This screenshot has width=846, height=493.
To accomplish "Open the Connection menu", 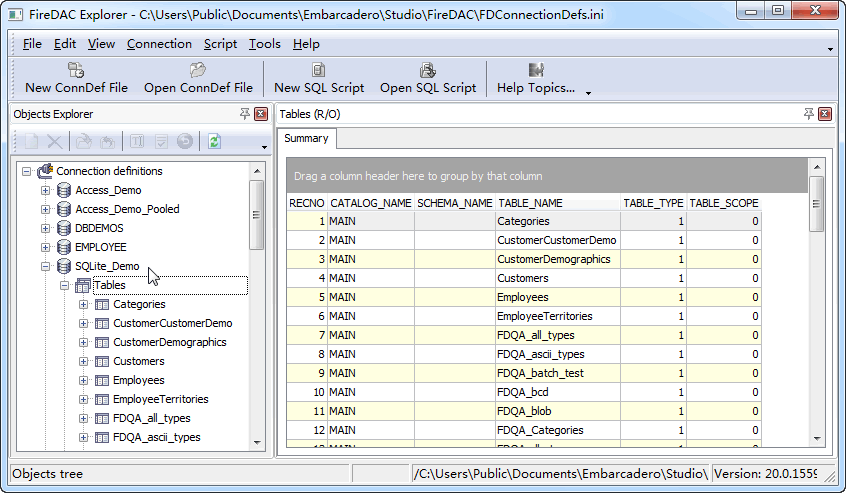I will point(159,44).
